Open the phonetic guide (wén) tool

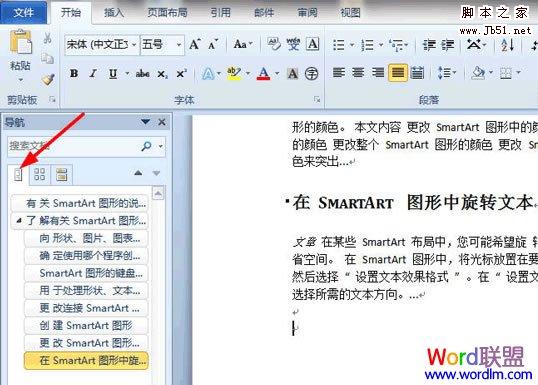coord(293,44)
